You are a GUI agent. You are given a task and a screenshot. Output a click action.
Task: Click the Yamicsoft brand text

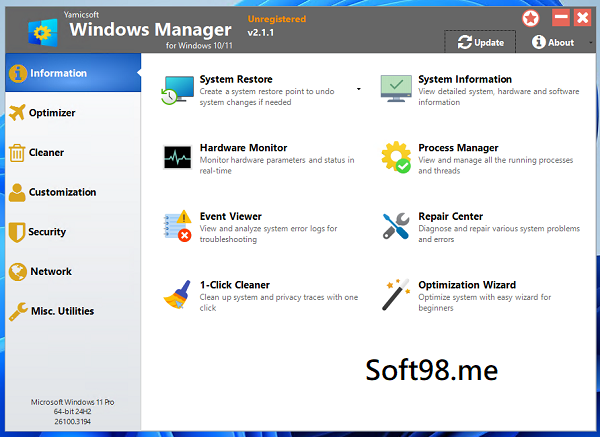[82, 15]
